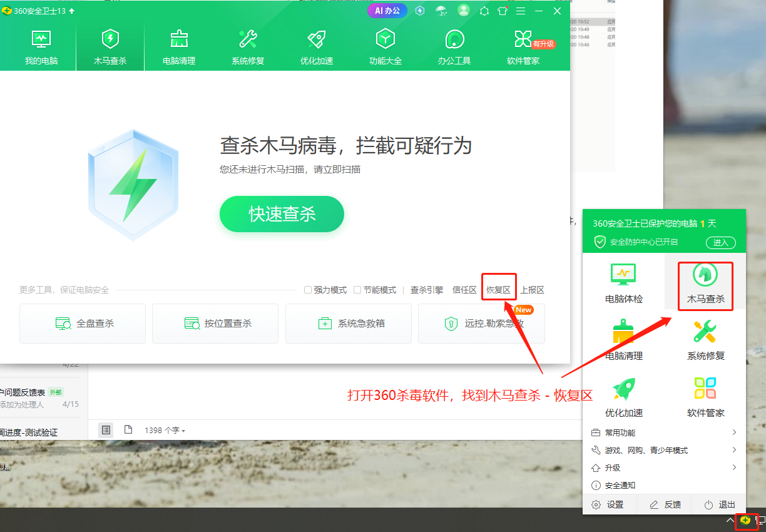
Task: Open 系统修复 in tray popup
Action: click(x=706, y=341)
